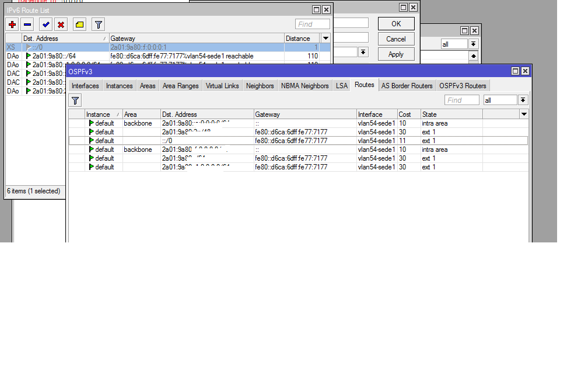Screen dimensions: 588x368
Task: Select Virtual Links tab
Action: tap(222, 86)
